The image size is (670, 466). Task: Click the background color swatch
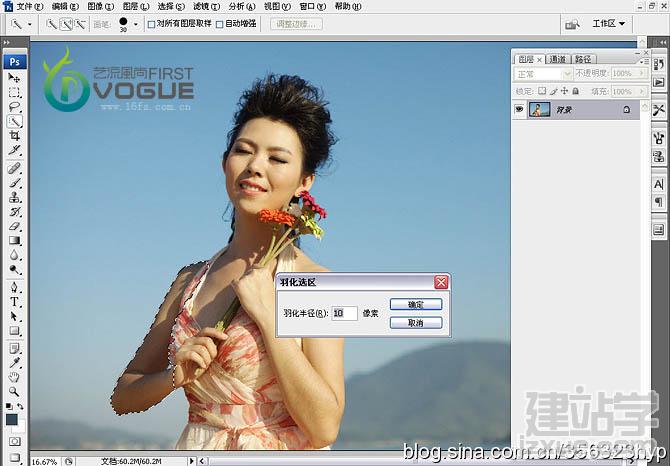pyautogui.click(x=21, y=426)
